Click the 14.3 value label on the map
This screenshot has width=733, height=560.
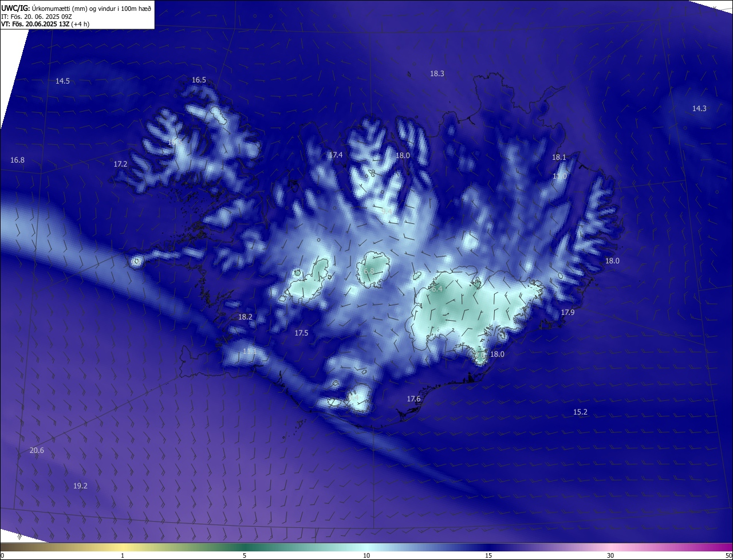click(x=699, y=108)
